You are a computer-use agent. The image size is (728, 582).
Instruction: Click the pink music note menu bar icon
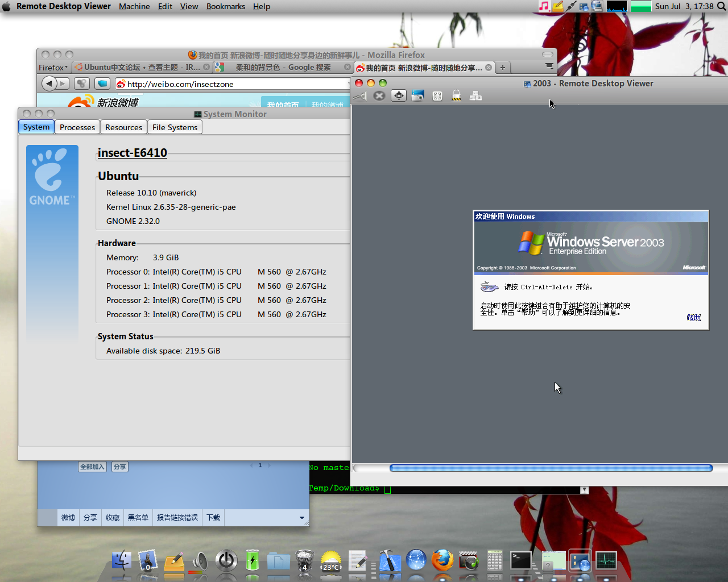pyautogui.click(x=544, y=6)
